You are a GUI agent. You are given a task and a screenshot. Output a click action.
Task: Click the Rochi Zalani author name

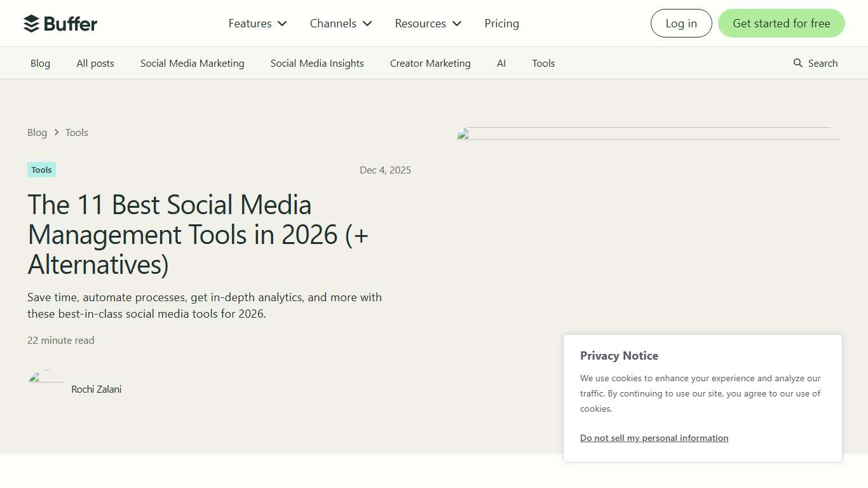coord(96,389)
